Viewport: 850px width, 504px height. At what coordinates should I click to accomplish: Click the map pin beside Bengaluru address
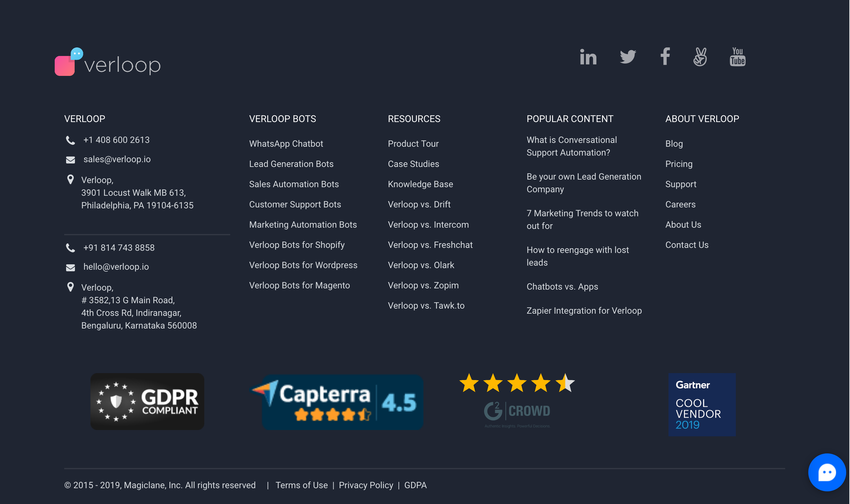coord(70,287)
